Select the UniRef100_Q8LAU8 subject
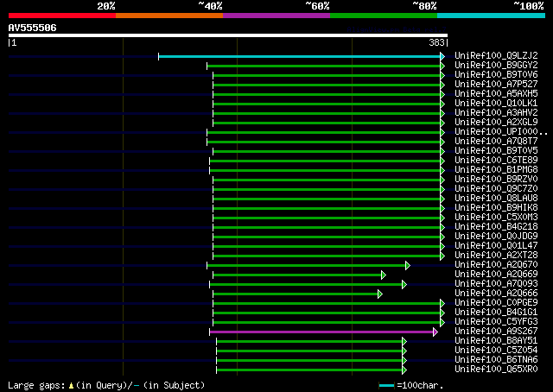 (496, 199)
